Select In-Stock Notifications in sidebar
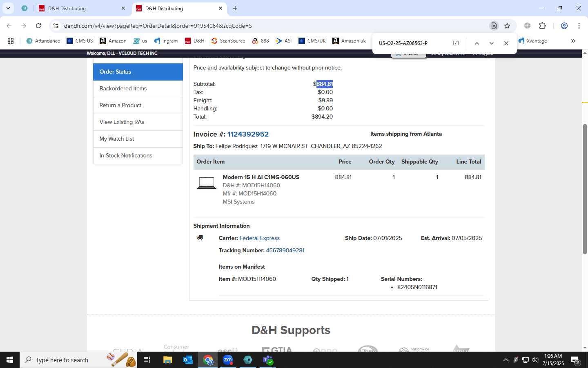Image resolution: width=588 pixels, height=368 pixels. tap(138, 155)
